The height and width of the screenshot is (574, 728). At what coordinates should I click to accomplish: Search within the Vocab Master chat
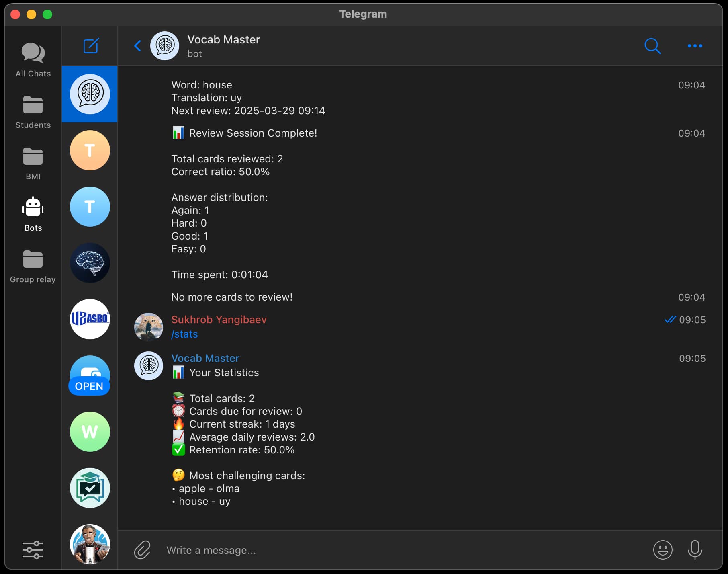tap(652, 46)
